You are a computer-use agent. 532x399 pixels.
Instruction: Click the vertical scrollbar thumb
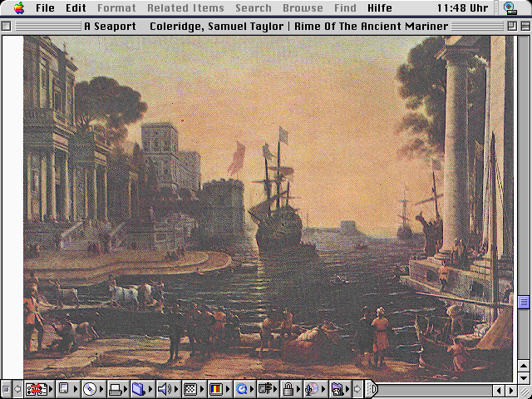click(524, 302)
